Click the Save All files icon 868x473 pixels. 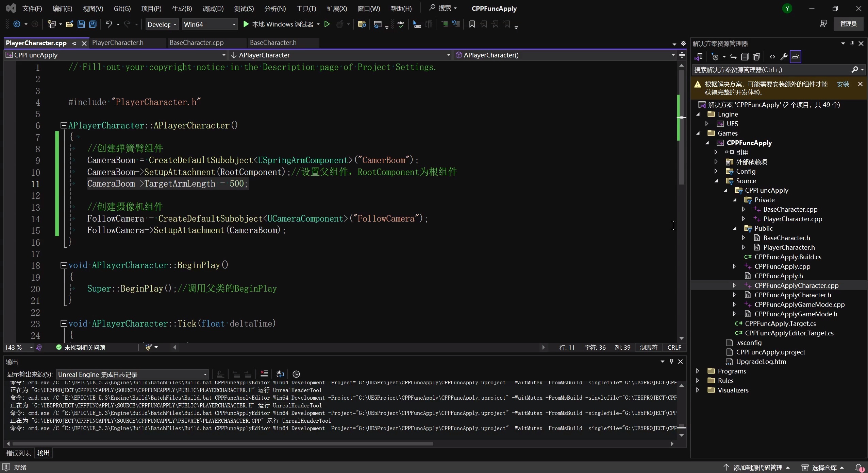(93, 24)
